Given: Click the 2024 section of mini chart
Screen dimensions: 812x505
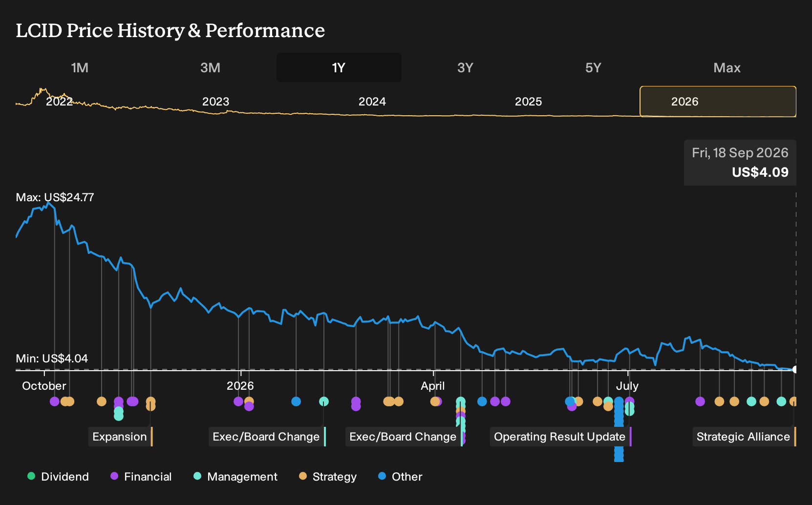Looking at the screenshot, I should coord(372,102).
